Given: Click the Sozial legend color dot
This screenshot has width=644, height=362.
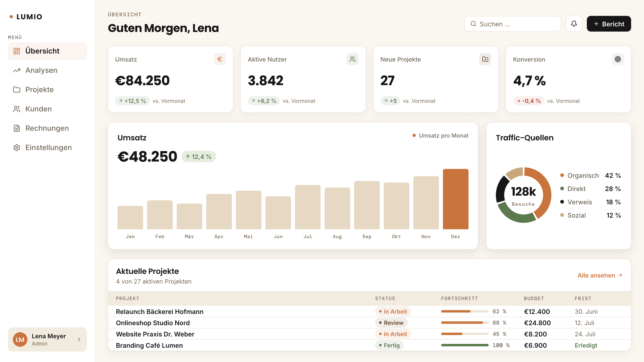Looking at the screenshot, I should (562, 215).
